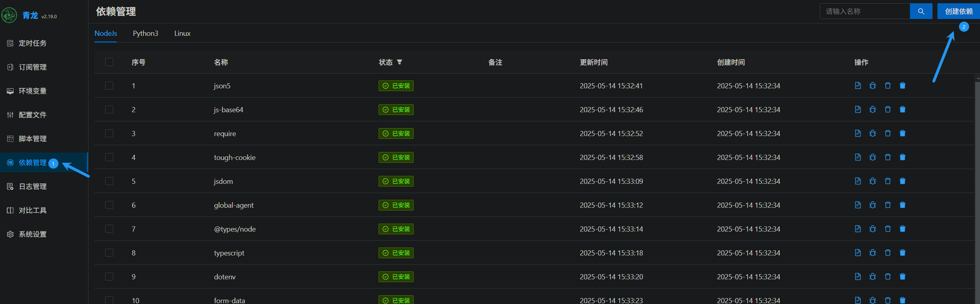This screenshot has width=980, height=304.
Task: Click the outlined trash icon for jsdom
Action: pos(888,181)
